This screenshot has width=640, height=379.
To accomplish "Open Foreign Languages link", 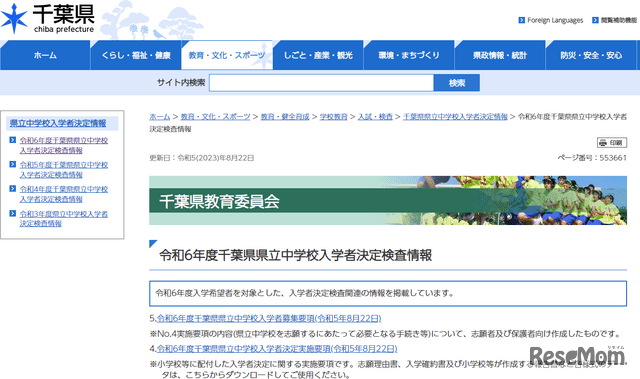I will 555,20.
